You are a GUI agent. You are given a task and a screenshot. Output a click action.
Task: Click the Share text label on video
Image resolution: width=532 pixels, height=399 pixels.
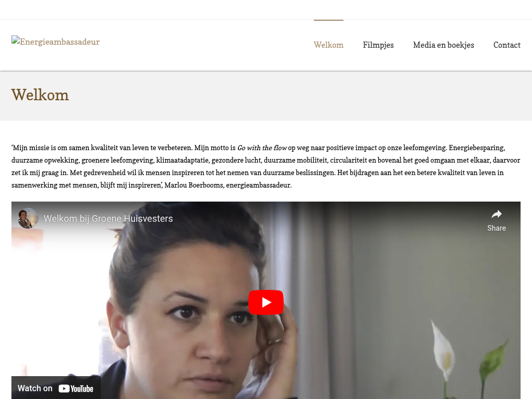click(496, 228)
